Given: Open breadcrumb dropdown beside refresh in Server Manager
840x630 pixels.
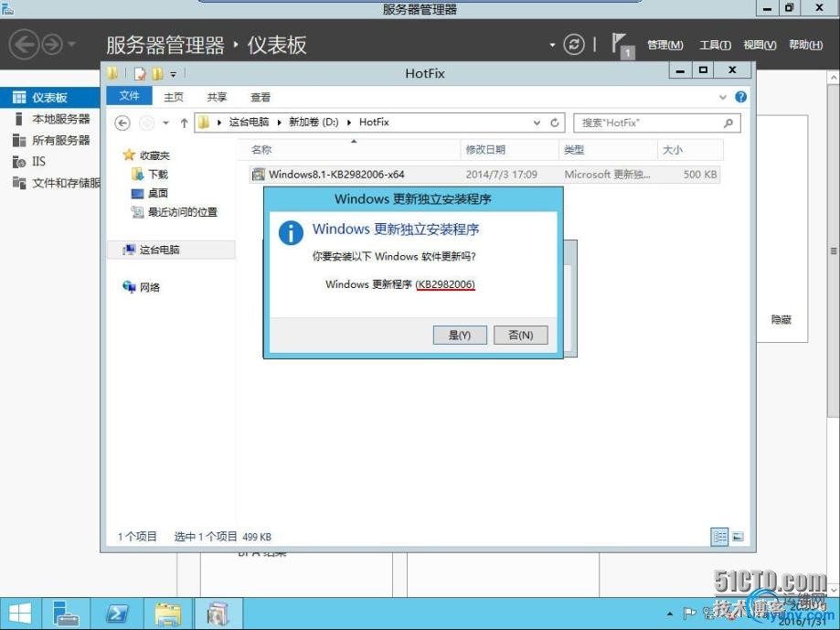Looking at the screenshot, I should [x=552, y=45].
